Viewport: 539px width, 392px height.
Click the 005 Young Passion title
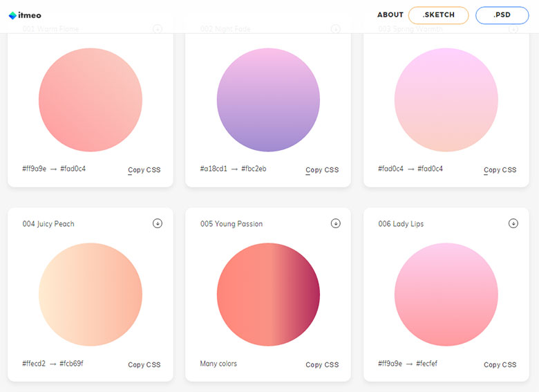point(231,224)
